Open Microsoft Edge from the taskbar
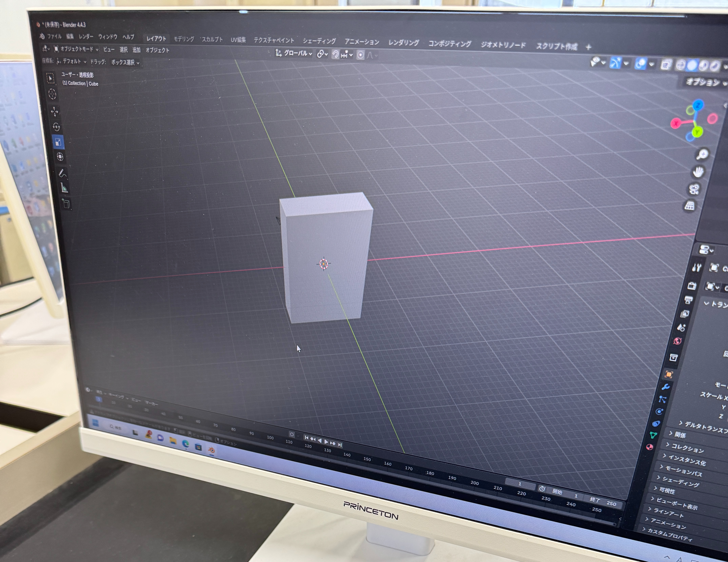 [186, 444]
